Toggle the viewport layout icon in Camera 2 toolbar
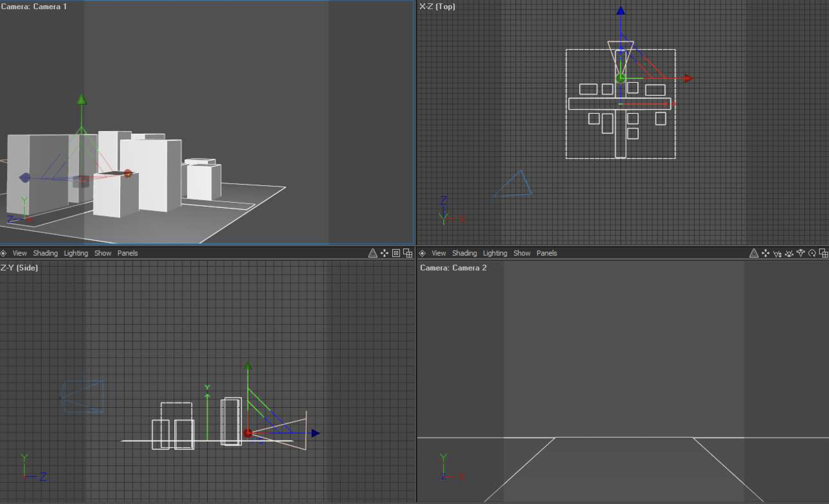The width and height of the screenshot is (829, 504). tap(823, 253)
